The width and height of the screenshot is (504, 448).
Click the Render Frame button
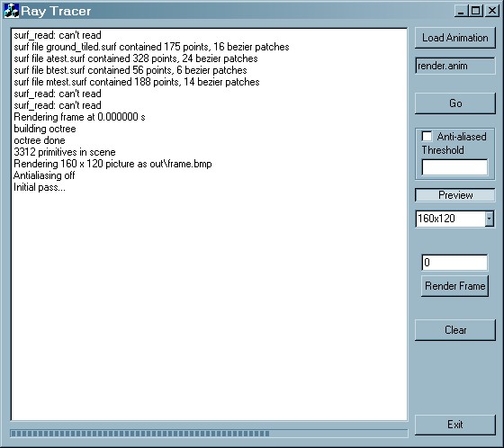454,286
